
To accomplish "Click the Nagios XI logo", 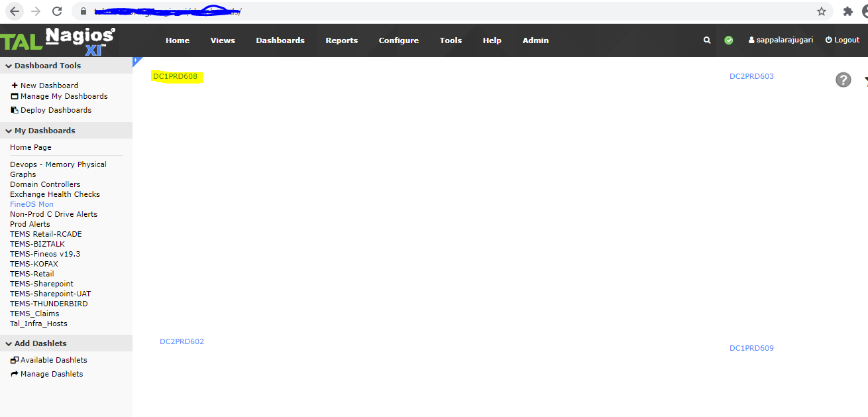I will pos(80,40).
